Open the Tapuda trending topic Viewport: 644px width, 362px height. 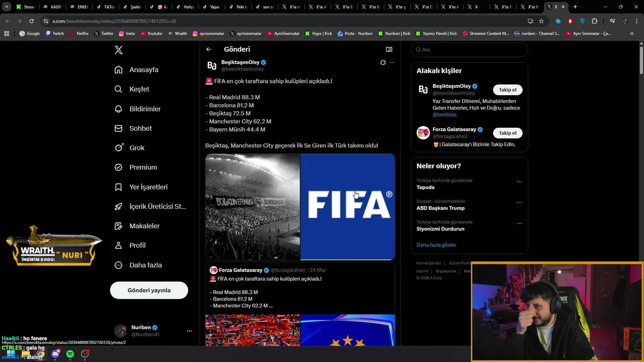click(x=426, y=187)
